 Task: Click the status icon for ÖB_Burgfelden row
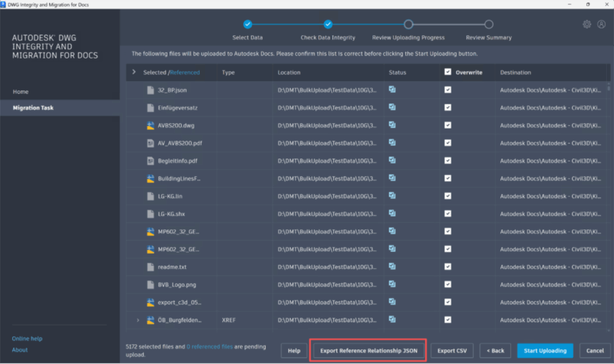pyautogui.click(x=392, y=320)
